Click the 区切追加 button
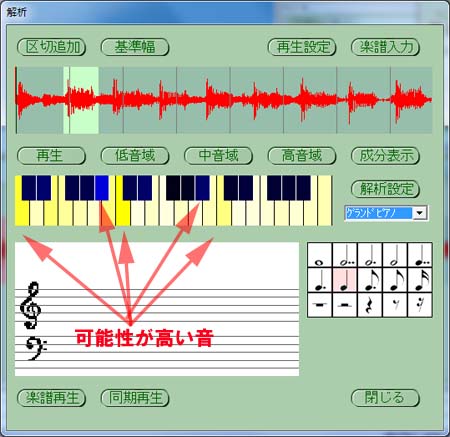 pos(51,47)
